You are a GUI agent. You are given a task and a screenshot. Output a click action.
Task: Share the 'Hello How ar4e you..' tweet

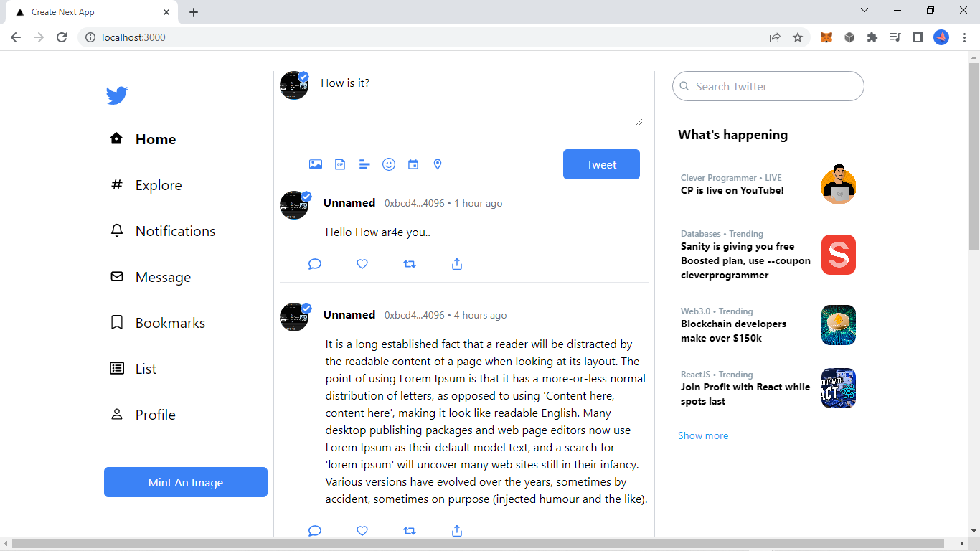[x=457, y=264]
